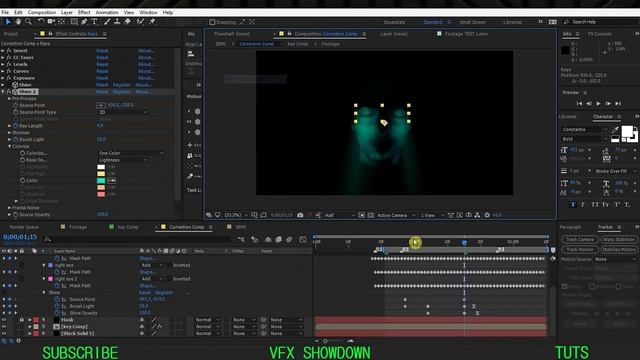Screen dimensions: 640x360
Task: Click the workspace reset panel icon
Action: (x=553, y=22)
